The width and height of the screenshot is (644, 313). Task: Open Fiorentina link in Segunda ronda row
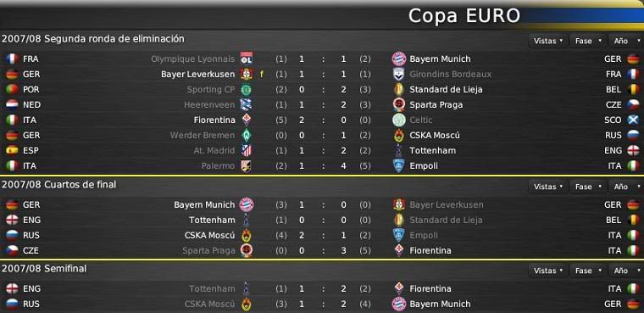[214, 120]
